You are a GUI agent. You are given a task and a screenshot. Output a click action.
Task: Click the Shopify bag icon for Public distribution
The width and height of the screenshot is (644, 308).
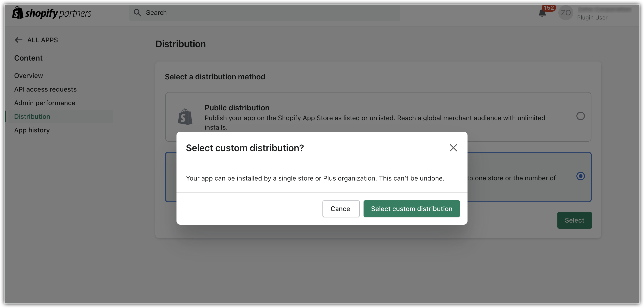(185, 117)
